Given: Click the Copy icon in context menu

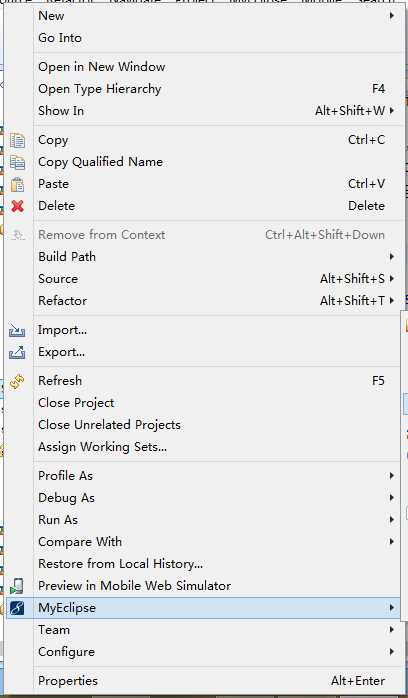Looking at the screenshot, I should pyautogui.click(x=17, y=140).
